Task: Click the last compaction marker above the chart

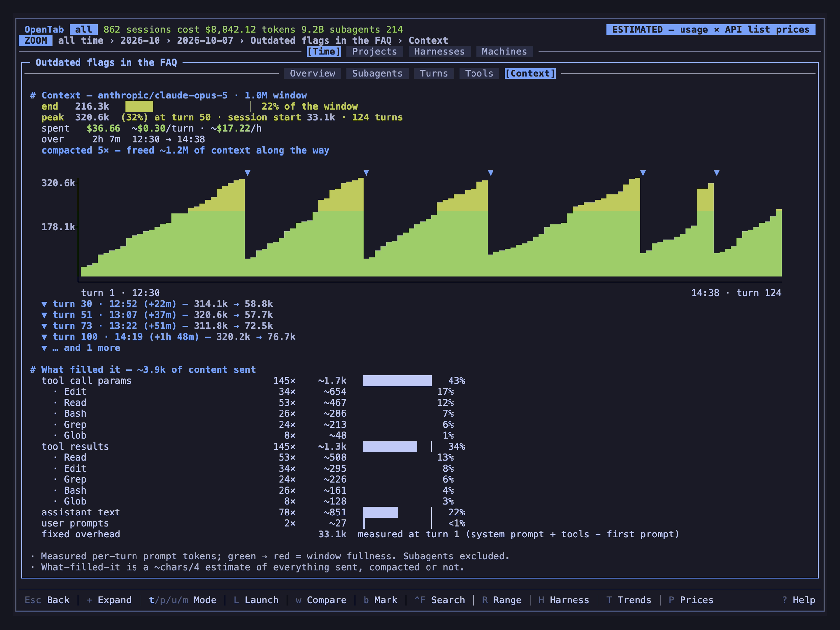Action: [717, 173]
